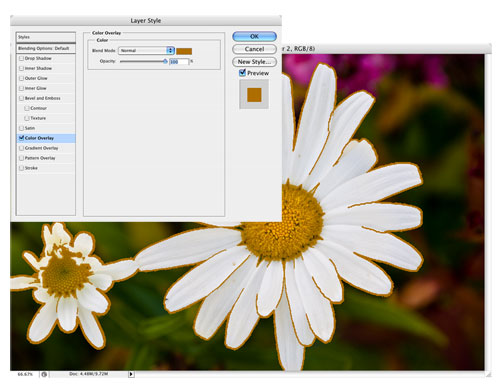Click the status bar icon beside the zoom percentage

[x=44, y=374]
